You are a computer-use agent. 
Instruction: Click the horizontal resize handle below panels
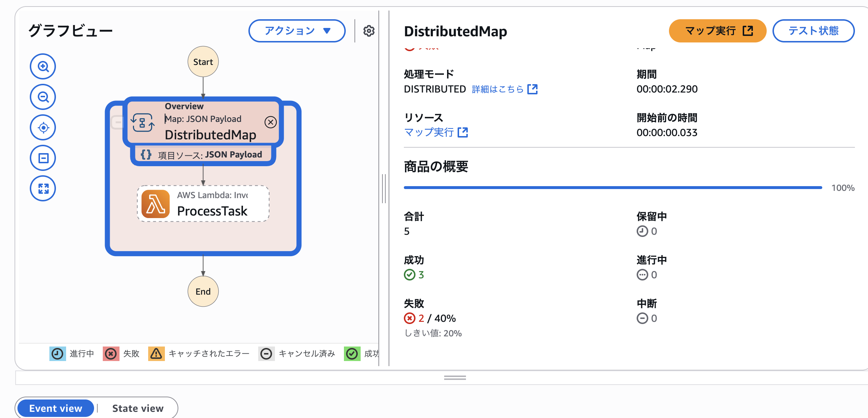455,378
